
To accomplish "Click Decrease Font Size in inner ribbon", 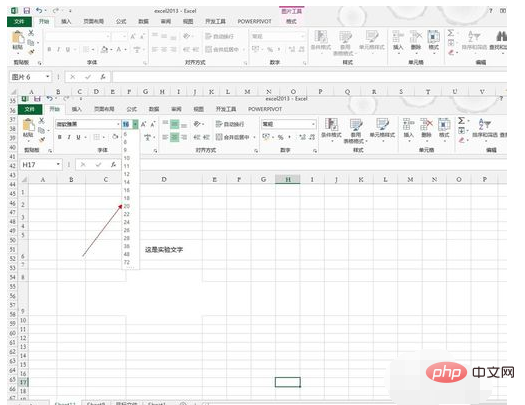I will [153, 124].
